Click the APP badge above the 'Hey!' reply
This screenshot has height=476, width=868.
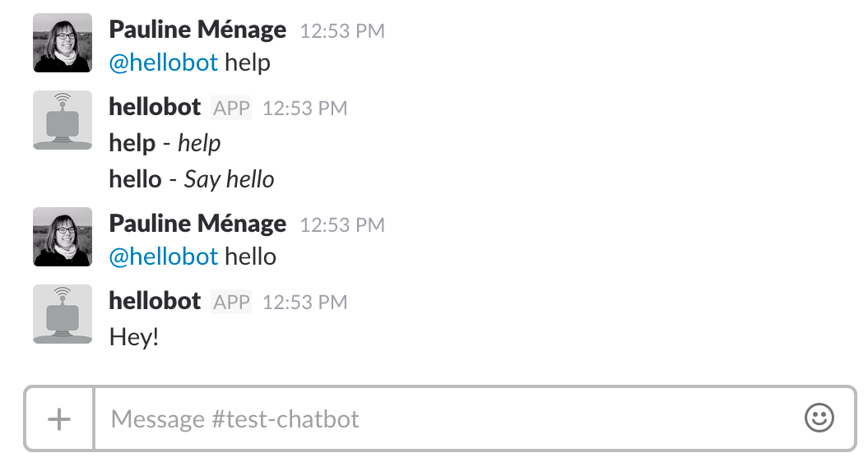coord(232,302)
